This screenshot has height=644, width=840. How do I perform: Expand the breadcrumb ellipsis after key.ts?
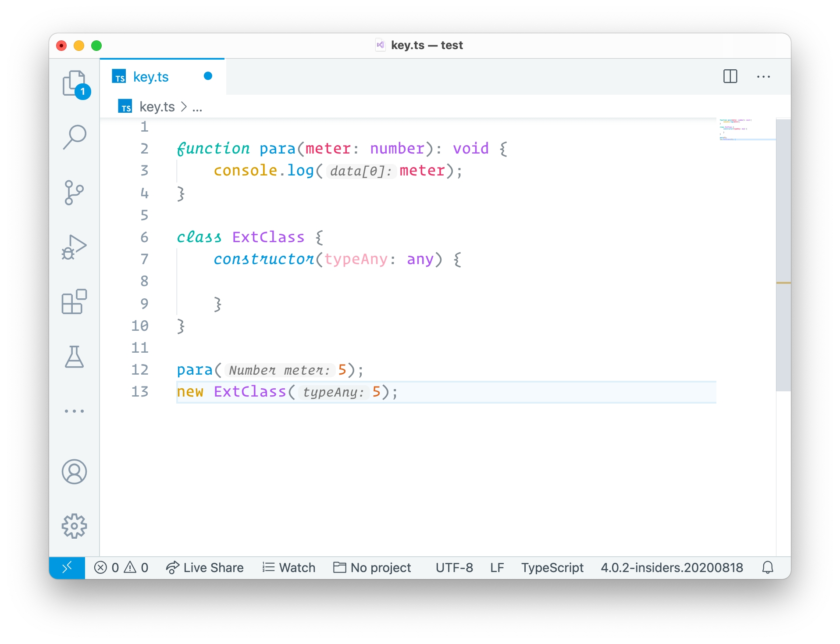click(x=197, y=107)
